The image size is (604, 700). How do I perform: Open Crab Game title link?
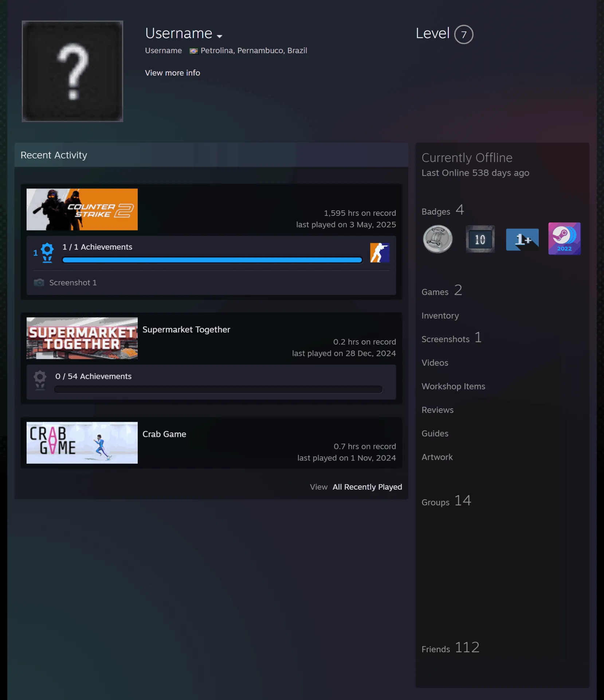164,434
